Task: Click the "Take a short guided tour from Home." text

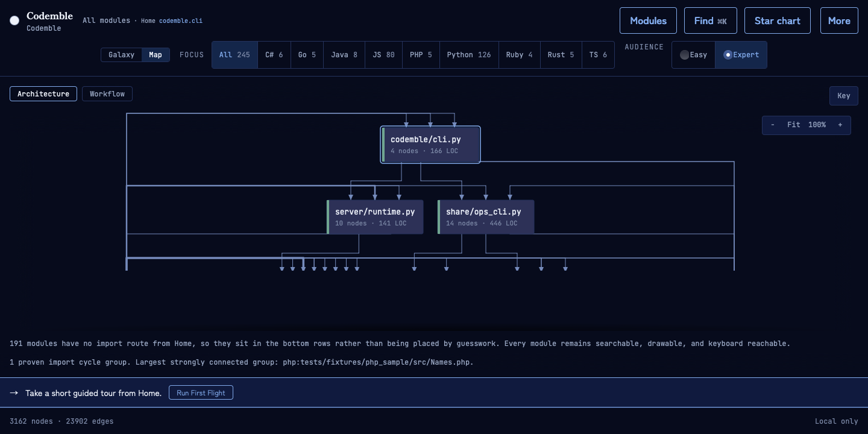Action: coord(93,393)
